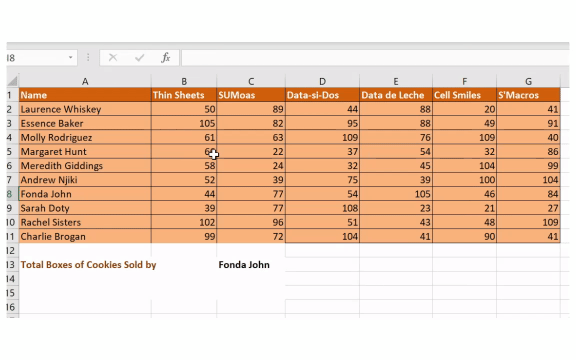Select Margaret Hunt's S'Macros value 86
Image resolution: width=576 pixels, height=360 pixels.
pos(528,152)
